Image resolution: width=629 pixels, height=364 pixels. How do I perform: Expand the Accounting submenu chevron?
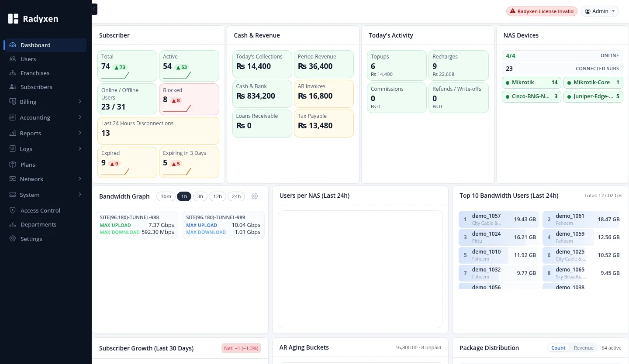coord(80,117)
